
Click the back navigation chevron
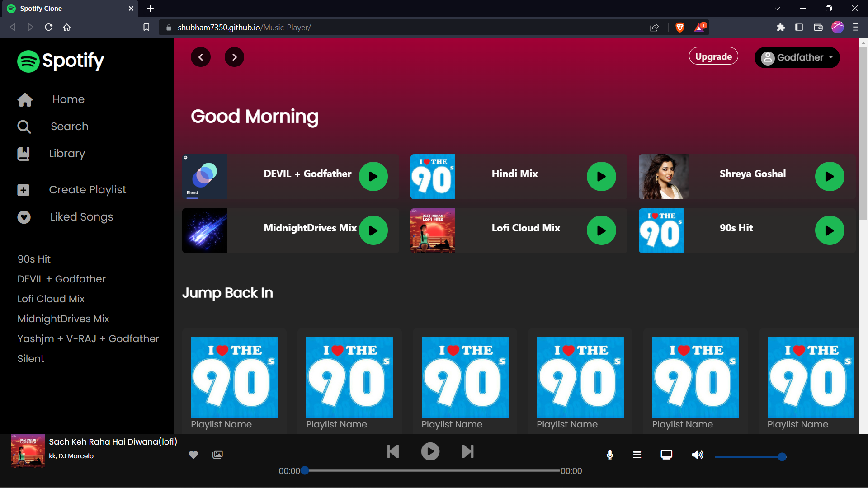[x=201, y=57]
